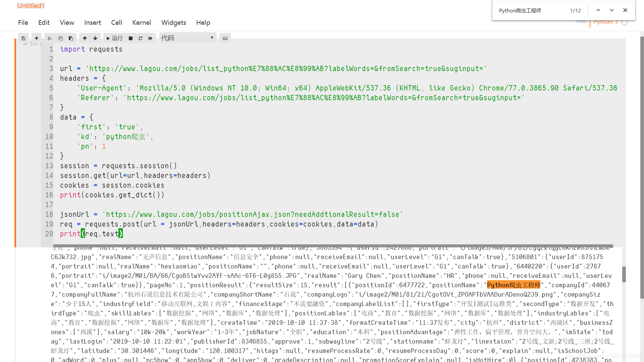
Task: Click the save notebook icon
Action: (x=23, y=38)
